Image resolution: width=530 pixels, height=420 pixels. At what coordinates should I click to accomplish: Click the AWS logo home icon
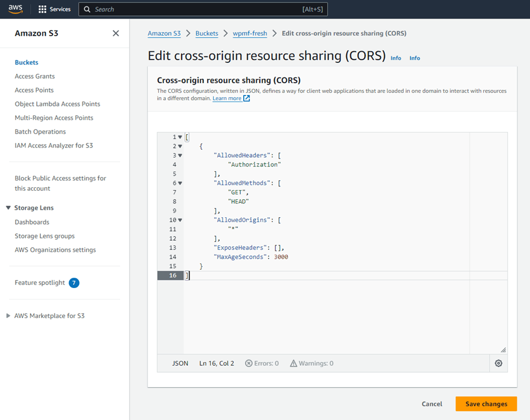pos(16,9)
